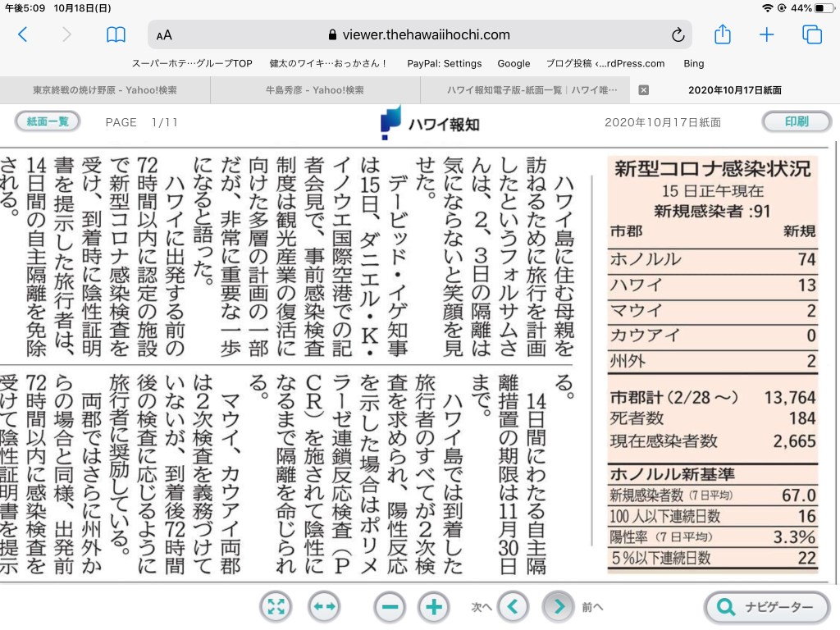
Task: Go back with Safari's back arrow
Action: 22,34
